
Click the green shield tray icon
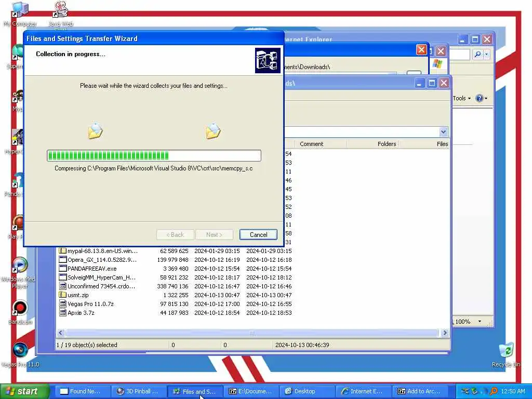tap(475, 391)
